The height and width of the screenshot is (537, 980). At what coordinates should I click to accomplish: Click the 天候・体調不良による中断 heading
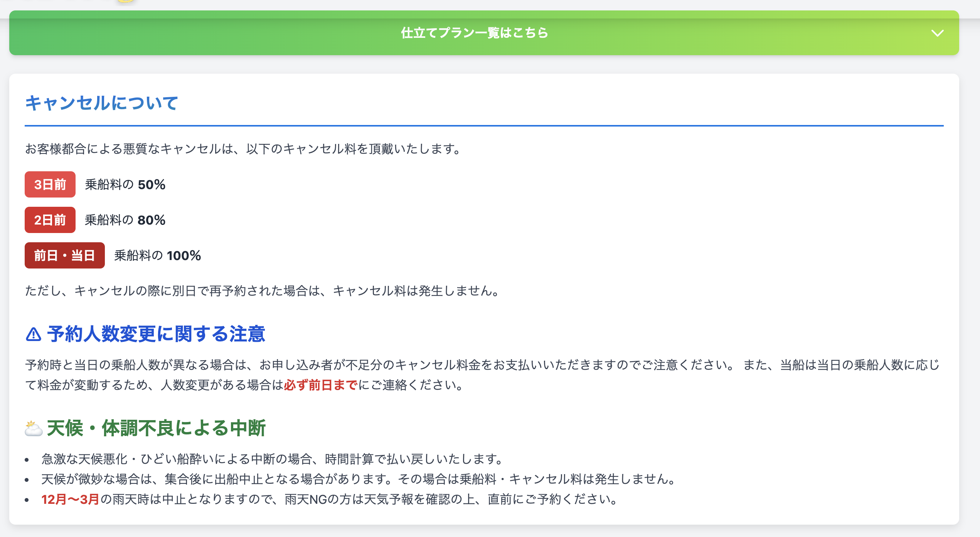[156, 428]
